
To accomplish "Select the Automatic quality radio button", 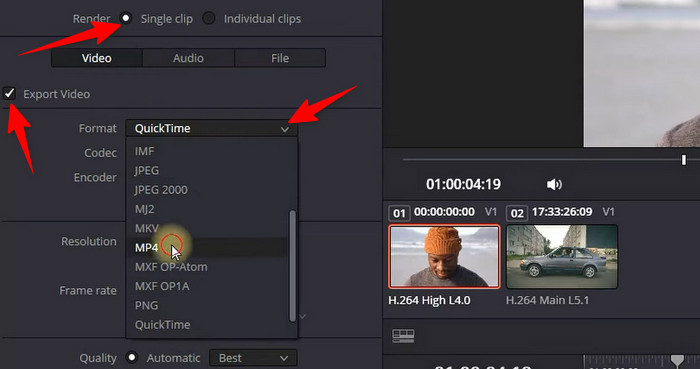I will coord(132,357).
